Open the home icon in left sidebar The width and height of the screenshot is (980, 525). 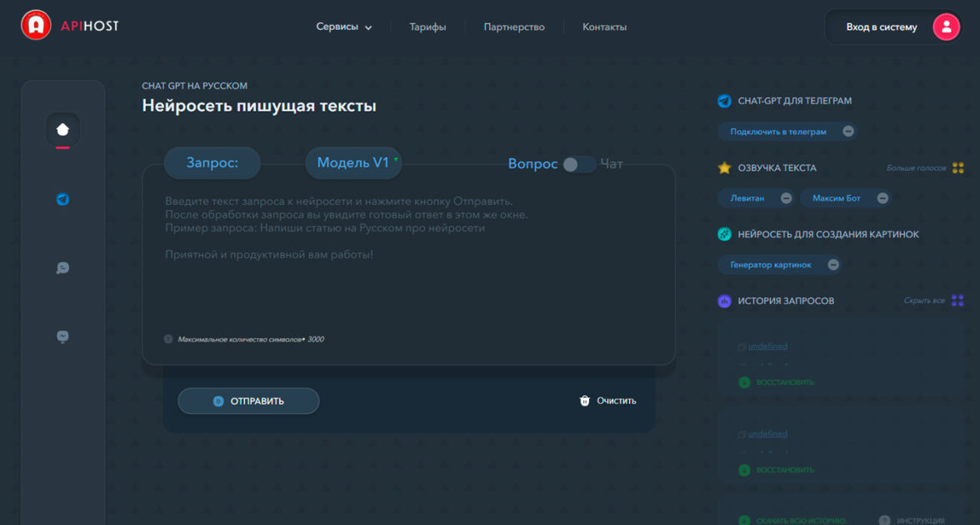point(62,129)
